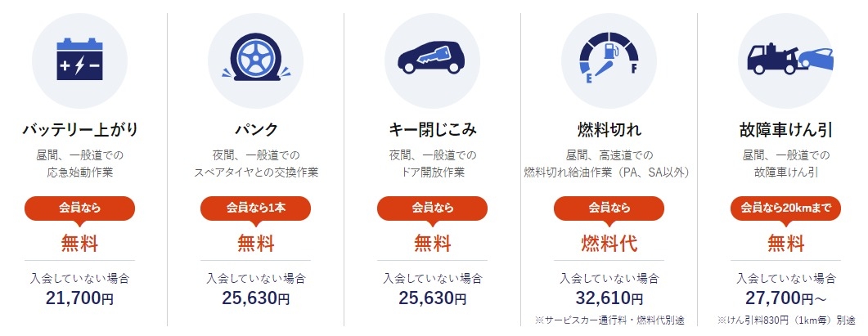Click the 27,700円～ towing price
The height and width of the screenshot is (336, 868).
785,298
